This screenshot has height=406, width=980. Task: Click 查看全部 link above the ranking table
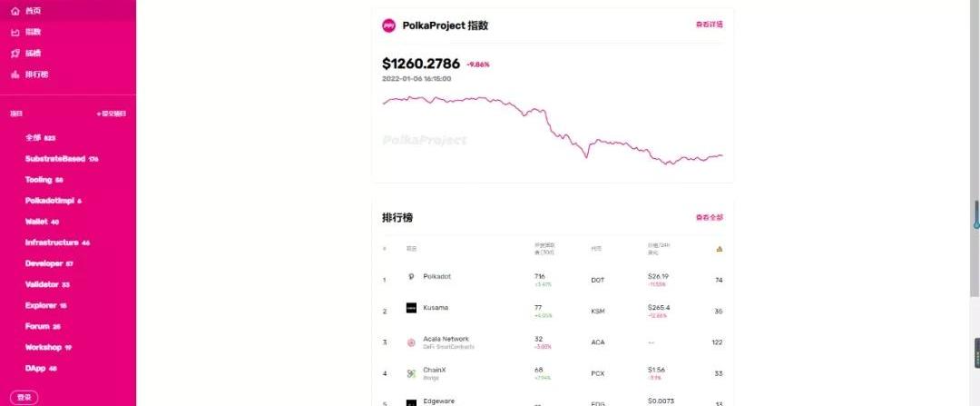coord(709,218)
